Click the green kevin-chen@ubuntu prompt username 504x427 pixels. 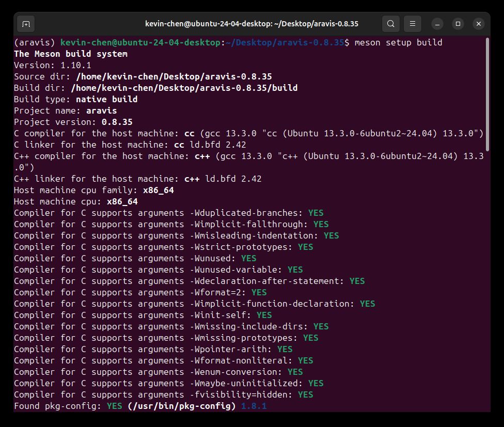[x=140, y=43]
